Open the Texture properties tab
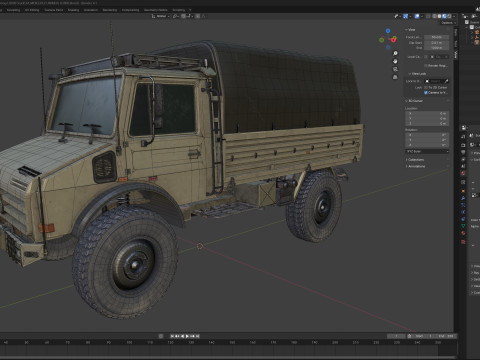The image size is (480, 360). pyautogui.click(x=463, y=242)
